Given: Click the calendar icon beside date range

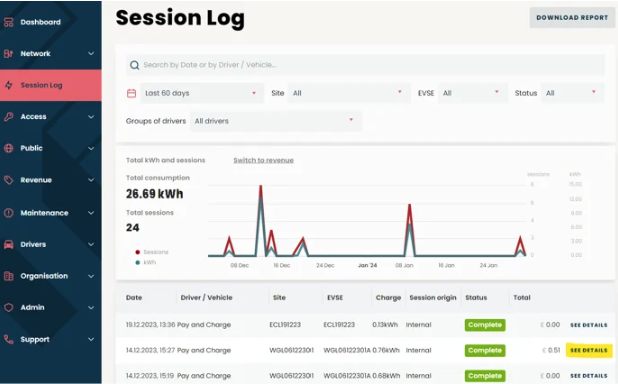Looking at the screenshot, I should (x=132, y=93).
